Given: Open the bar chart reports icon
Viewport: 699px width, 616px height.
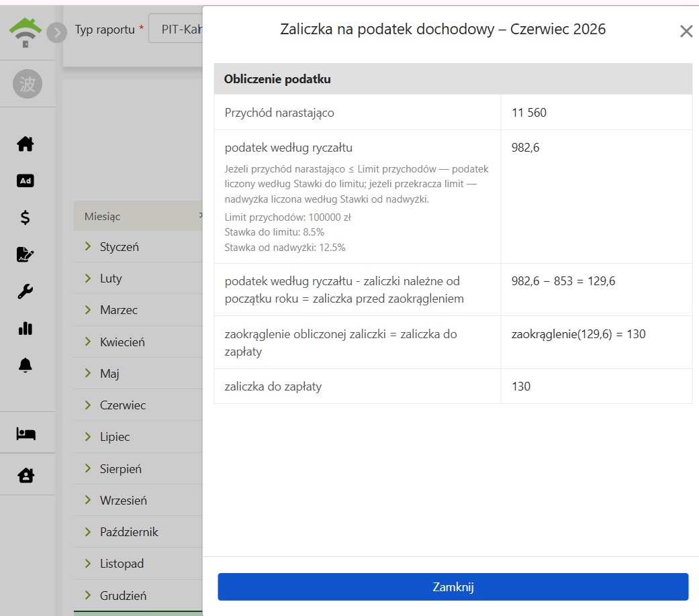Looking at the screenshot, I should (26, 328).
